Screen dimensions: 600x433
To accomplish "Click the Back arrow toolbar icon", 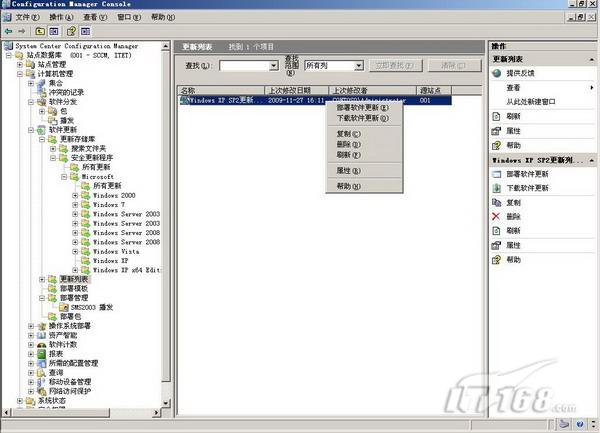I will pos(8,31).
